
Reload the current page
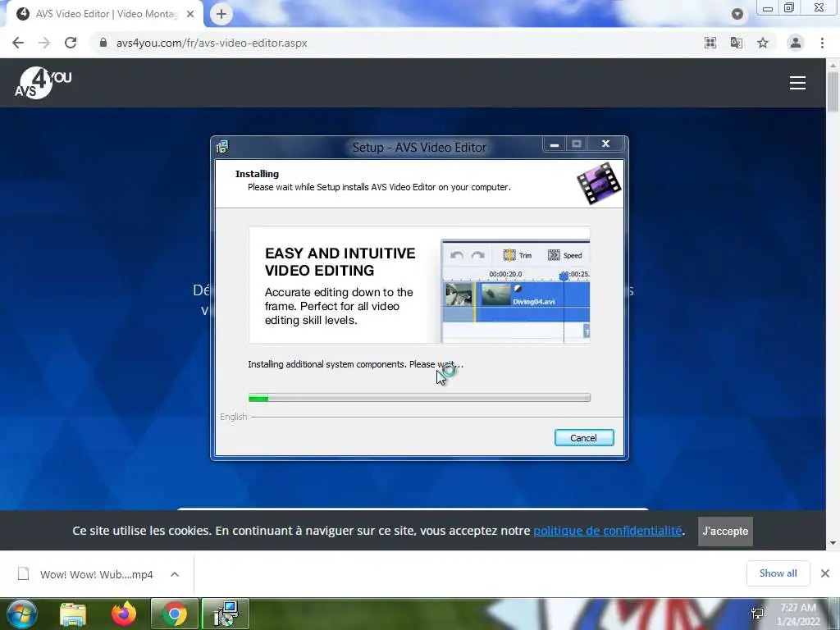click(x=71, y=43)
